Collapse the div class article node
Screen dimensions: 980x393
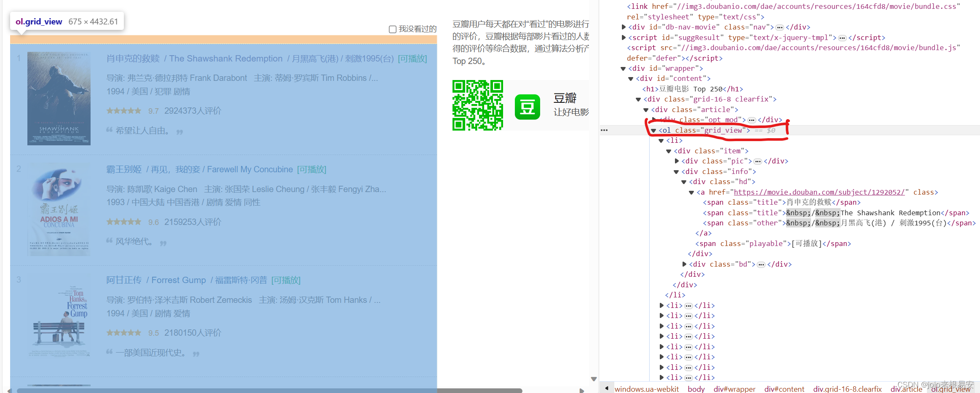pyautogui.click(x=646, y=110)
